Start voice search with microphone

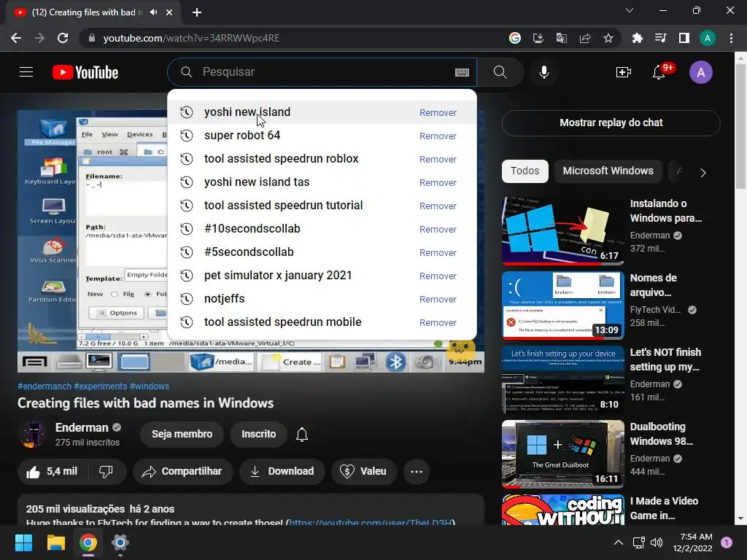coord(544,72)
